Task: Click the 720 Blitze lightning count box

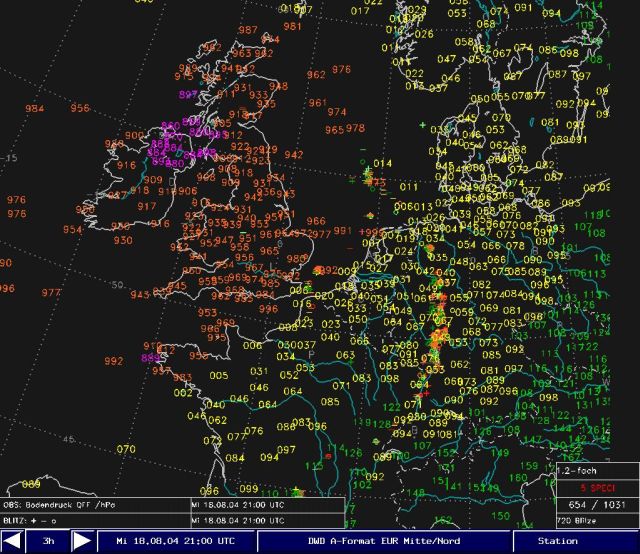Action: coord(596,522)
